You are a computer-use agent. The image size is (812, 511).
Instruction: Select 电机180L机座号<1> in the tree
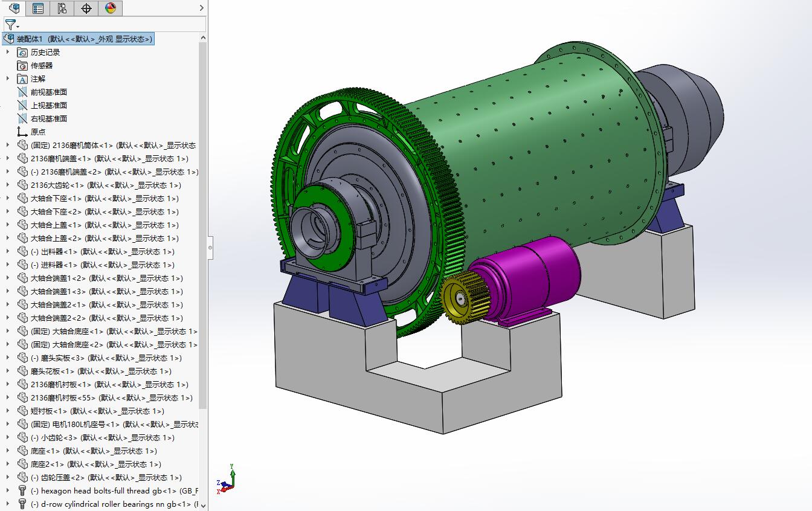[x=115, y=424]
